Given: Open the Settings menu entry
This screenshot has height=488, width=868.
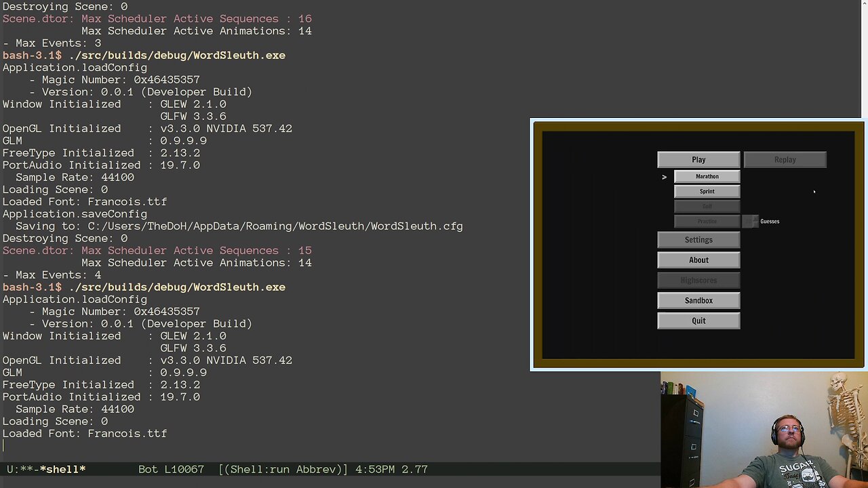Looking at the screenshot, I should (698, 240).
